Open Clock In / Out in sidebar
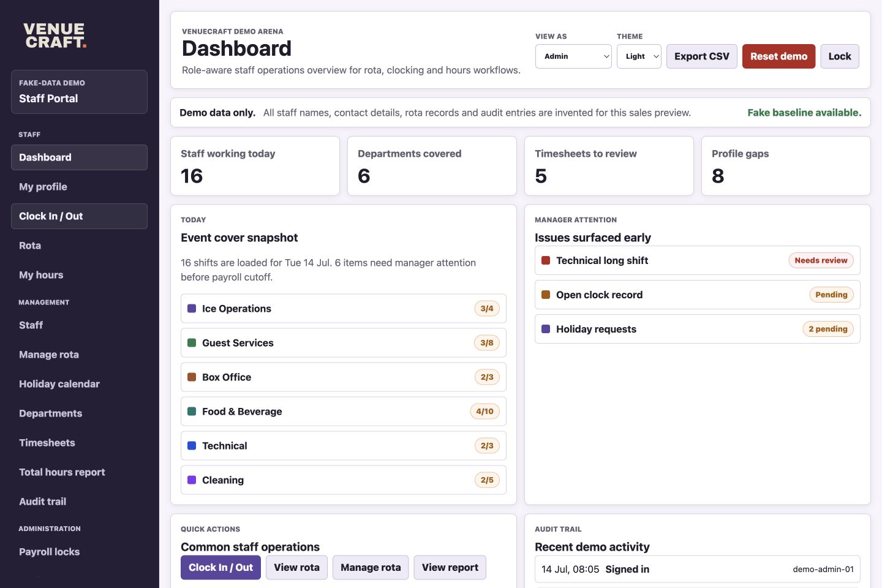The width and height of the screenshot is (882, 588). [x=79, y=216]
